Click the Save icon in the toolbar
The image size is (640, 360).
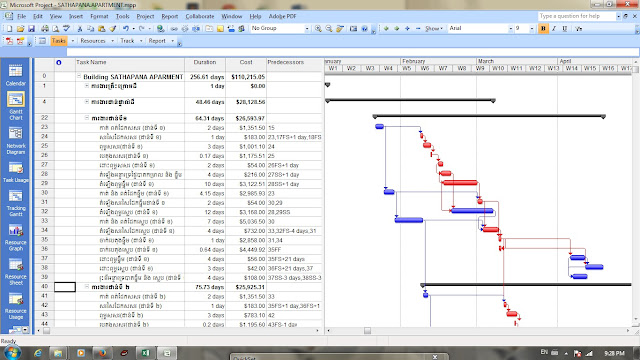click(x=31, y=29)
